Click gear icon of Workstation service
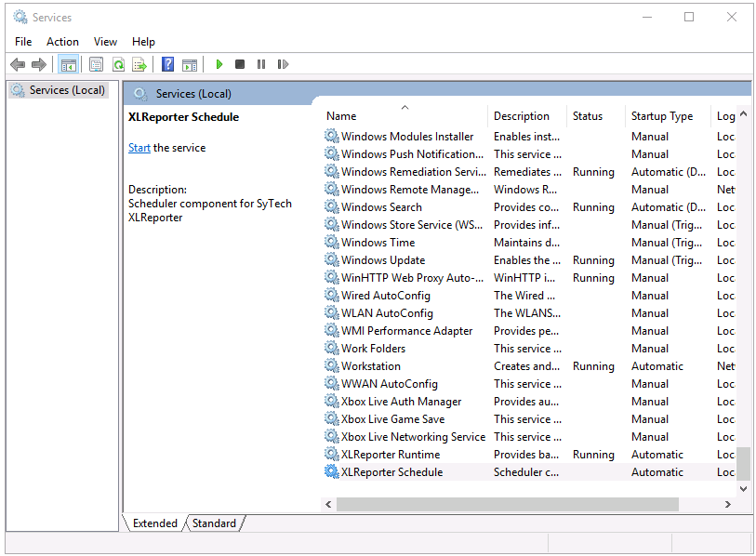 [x=331, y=365]
